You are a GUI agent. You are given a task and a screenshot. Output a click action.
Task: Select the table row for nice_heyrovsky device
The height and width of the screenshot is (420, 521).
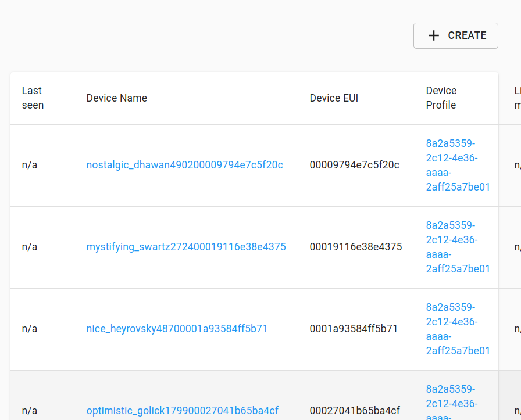pyautogui.click(x=262, y=329)
